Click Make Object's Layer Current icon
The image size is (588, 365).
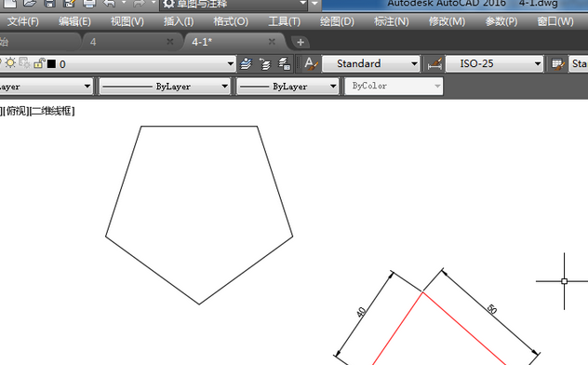point(247,63)
